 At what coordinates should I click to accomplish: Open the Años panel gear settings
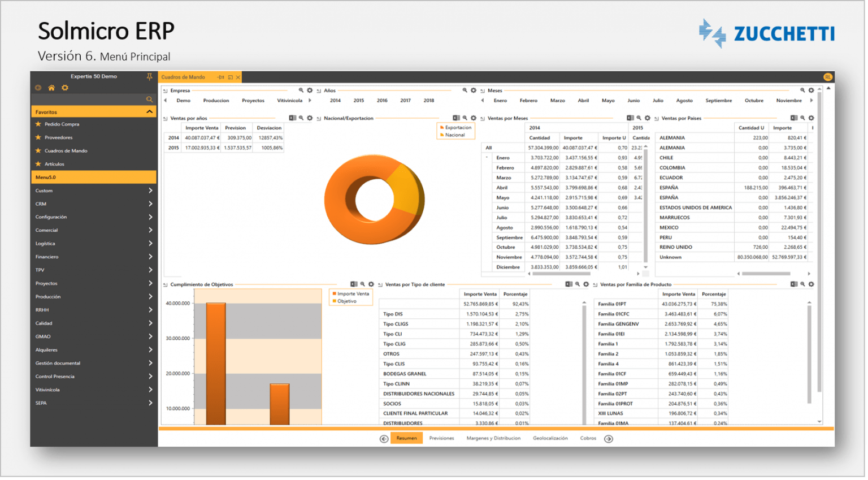[x=474, y=90]
